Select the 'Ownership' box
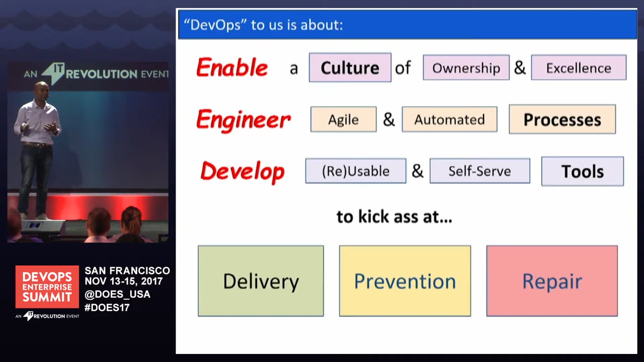 [466, 68]
